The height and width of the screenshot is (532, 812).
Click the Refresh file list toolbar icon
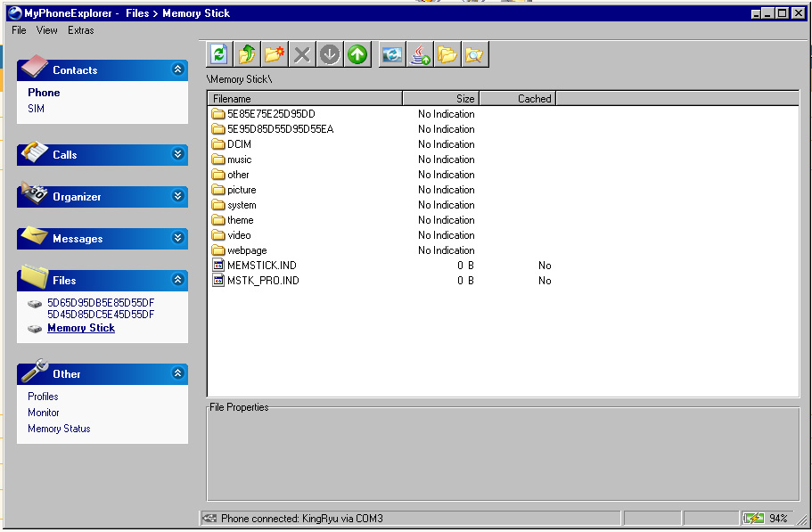[x=219, y=55]
